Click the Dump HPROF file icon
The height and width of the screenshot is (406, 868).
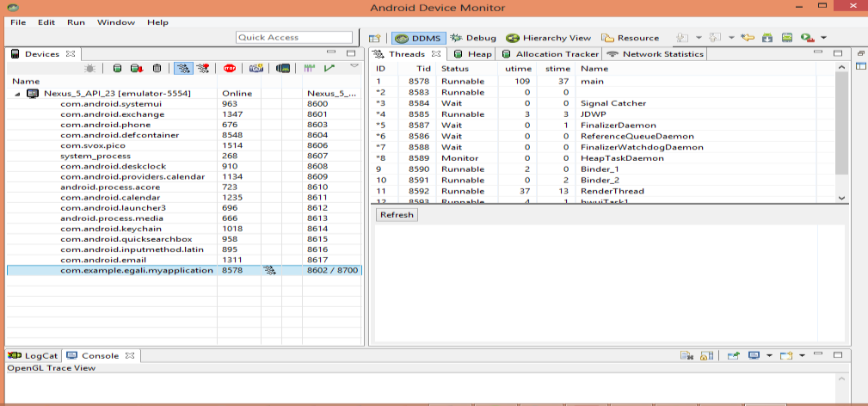coord(136,68)
